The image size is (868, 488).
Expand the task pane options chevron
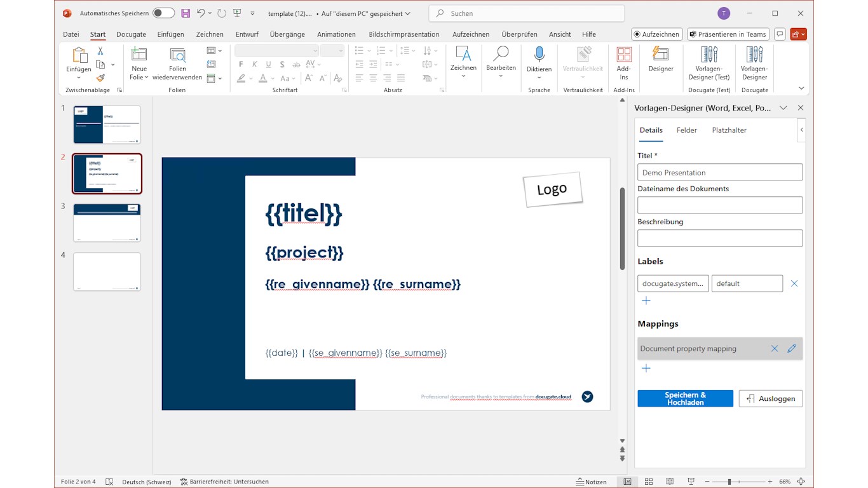pos(783,108)
